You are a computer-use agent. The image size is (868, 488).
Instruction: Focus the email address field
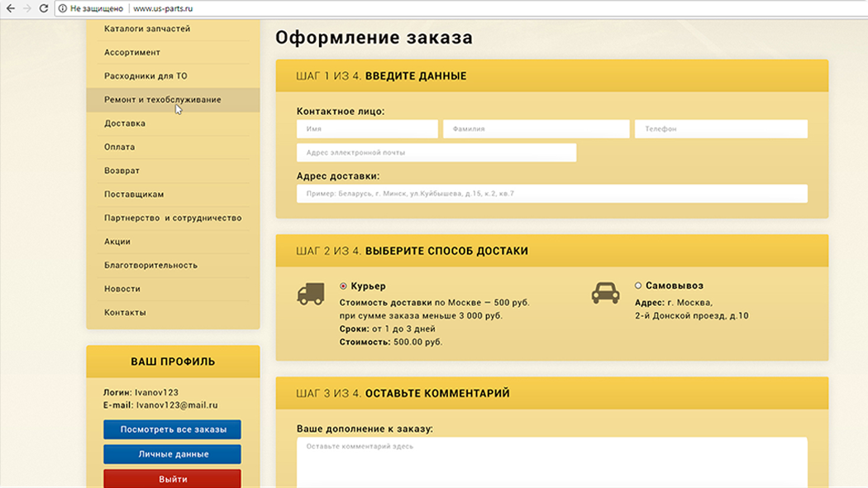click(436, 152)
